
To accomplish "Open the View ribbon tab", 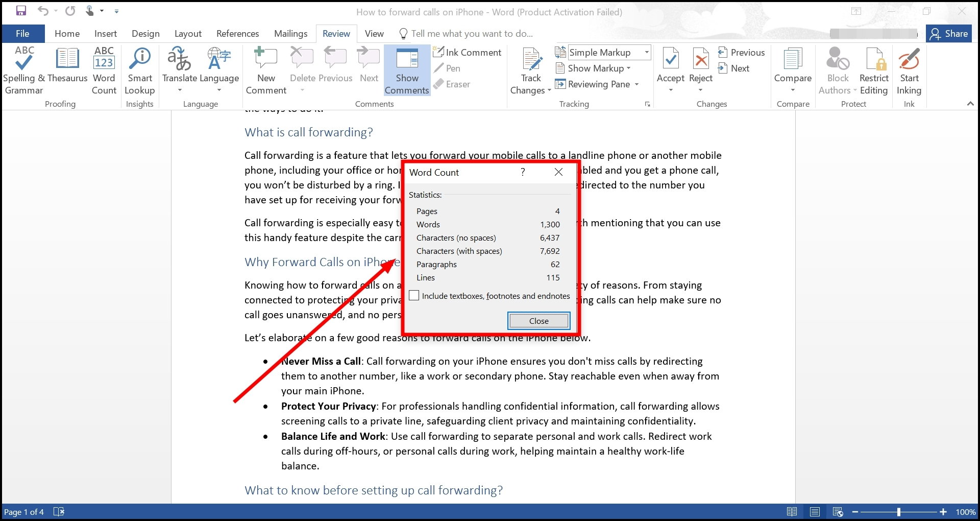I will [374, 33].
